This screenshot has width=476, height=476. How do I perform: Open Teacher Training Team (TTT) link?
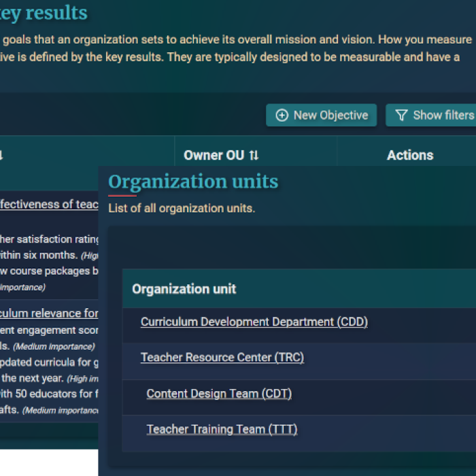(222, 429)
